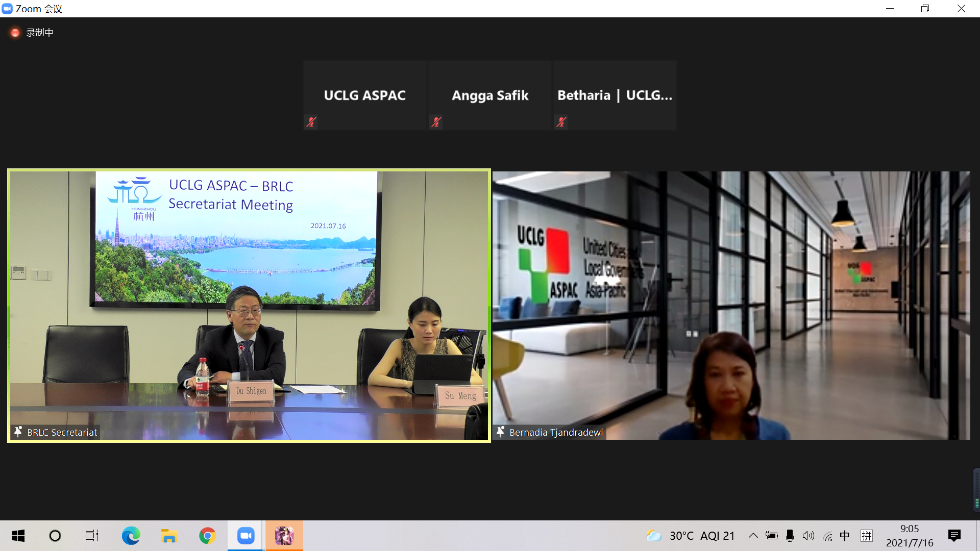Minimize the Zoom meeting window
Screen dimensions: 980x551
890,9
